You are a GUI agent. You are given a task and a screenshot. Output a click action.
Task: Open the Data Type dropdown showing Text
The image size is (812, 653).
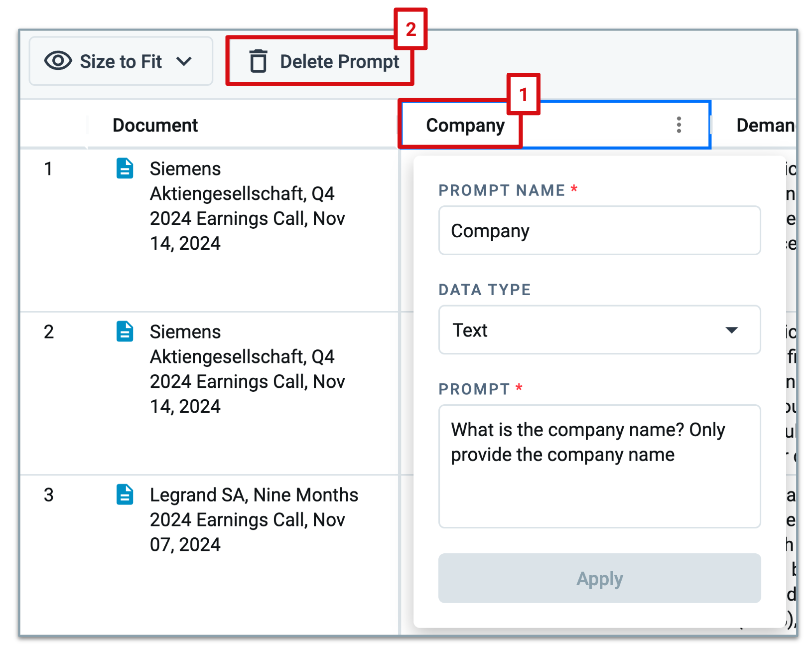pyautogui.click(x=599, y=330)
